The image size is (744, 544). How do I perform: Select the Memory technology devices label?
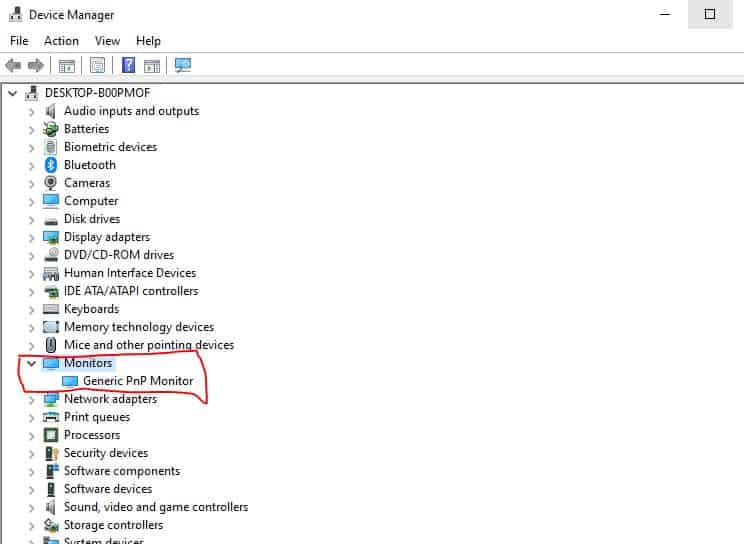click(139, 327)
